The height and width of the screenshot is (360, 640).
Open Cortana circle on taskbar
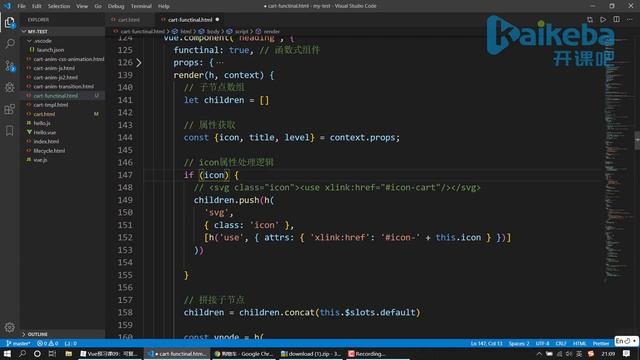(x=37, y=354)
